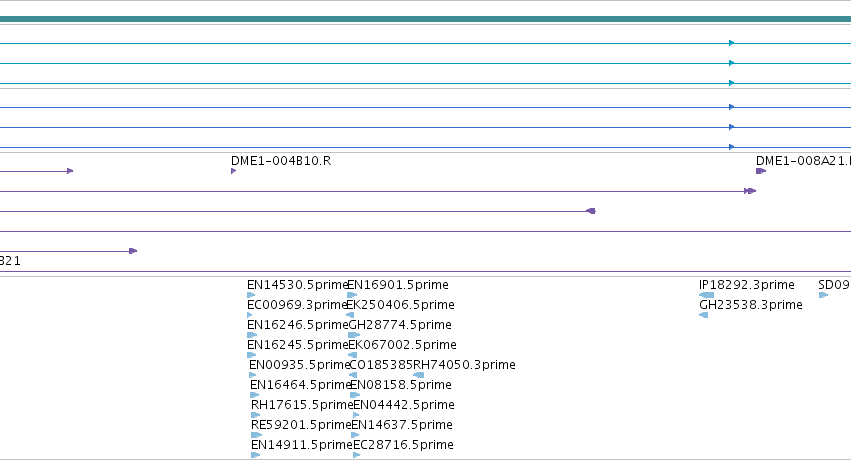
Task: Select the arrow glyph under EC00969.3prime
Action: click(x=250, y=315)
